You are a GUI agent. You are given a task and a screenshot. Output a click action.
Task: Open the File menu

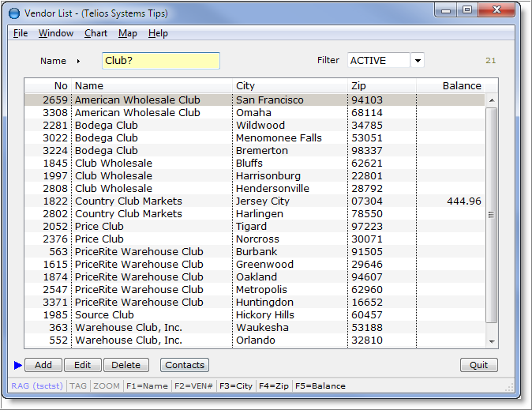[21, 33]
